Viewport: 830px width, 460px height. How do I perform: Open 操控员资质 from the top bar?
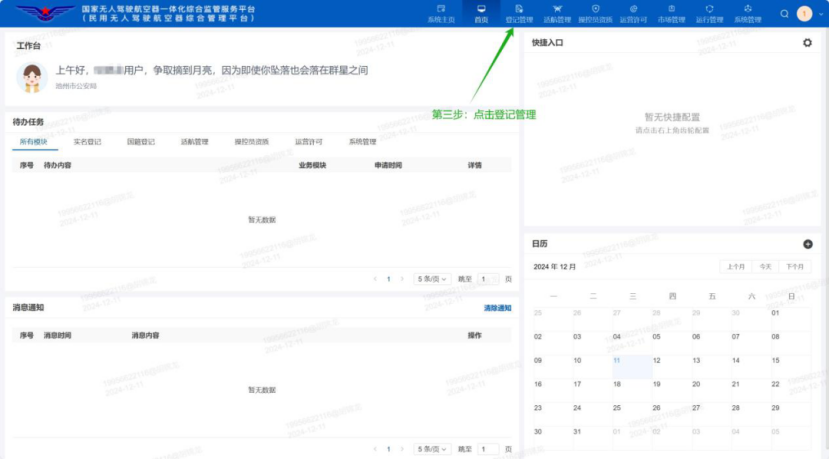596,13
